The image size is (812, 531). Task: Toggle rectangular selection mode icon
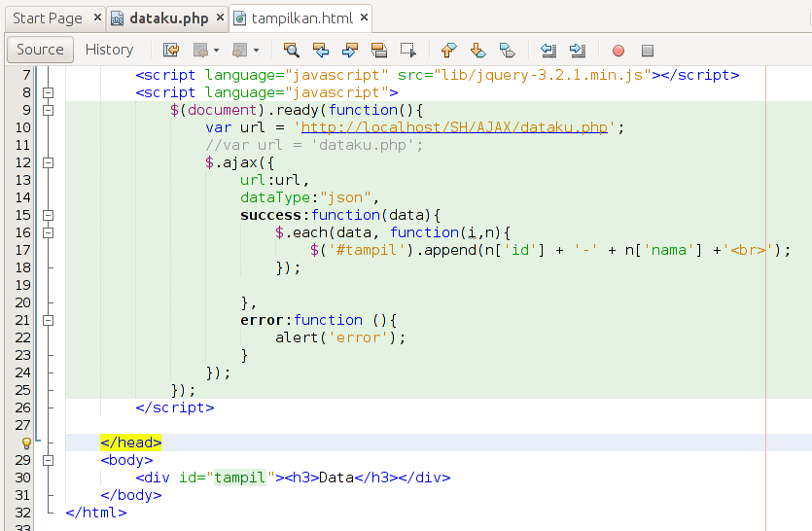(x=408, y=51)
